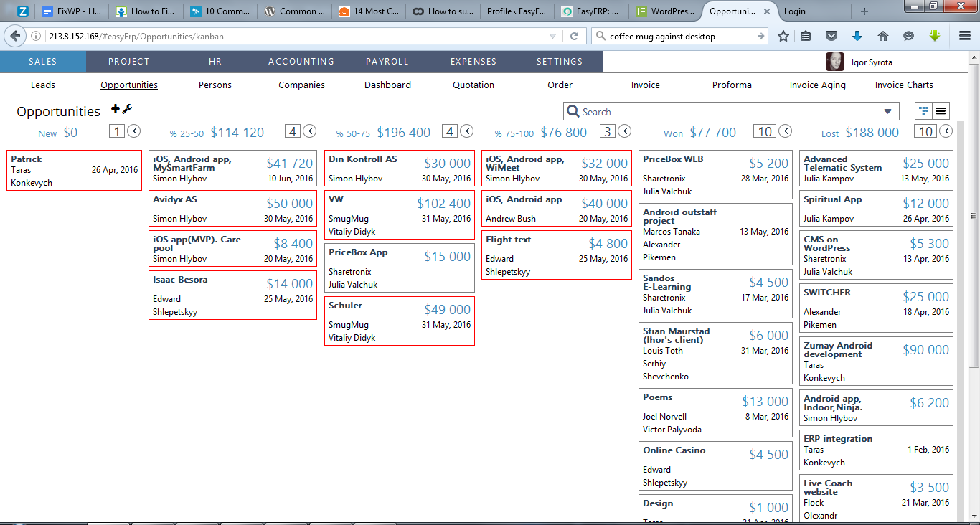The image size is (980, 525).
Task: Open the blue downloads arrow icon
Action: (857, 36)
